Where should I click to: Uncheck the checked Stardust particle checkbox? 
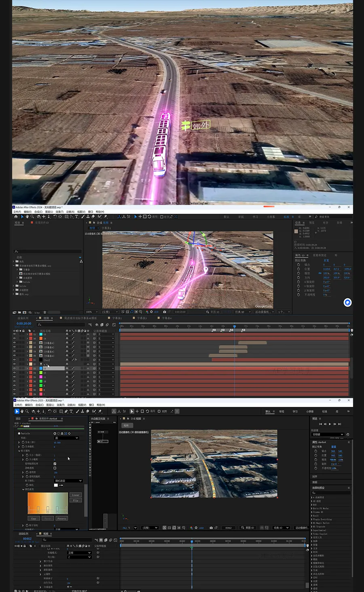(55, 464)
